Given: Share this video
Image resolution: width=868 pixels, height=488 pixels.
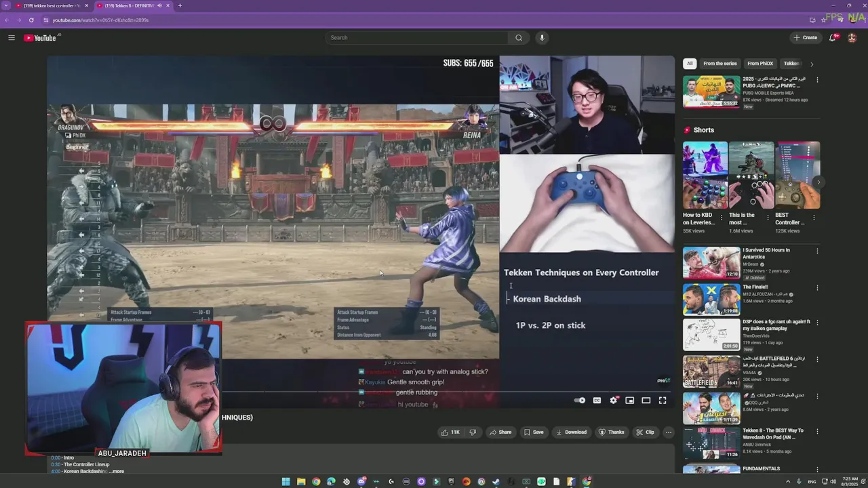Looking at the screenshot, I should [x=501, y=432].
